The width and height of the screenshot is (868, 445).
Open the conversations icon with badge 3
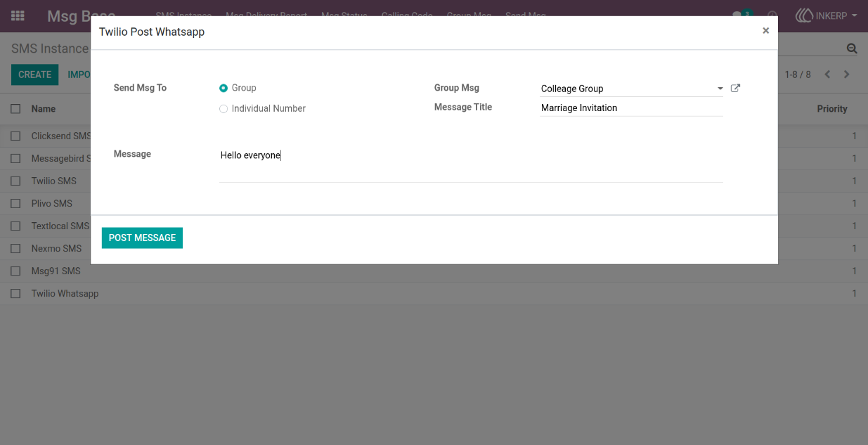point(741,15)
